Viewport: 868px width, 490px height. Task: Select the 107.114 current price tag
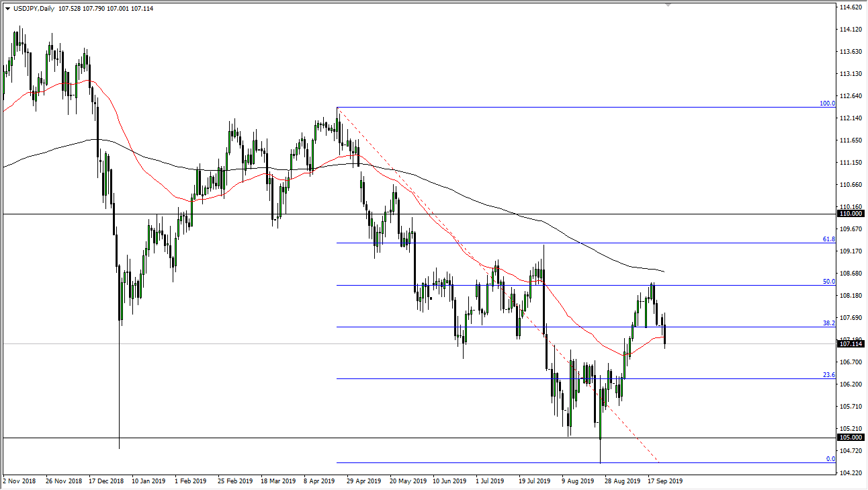(851, 343)
